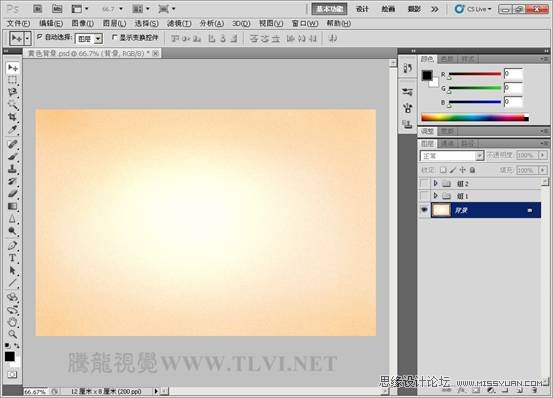Select the Type tool
The image size is (553, 398).
(x=13, y=258)
